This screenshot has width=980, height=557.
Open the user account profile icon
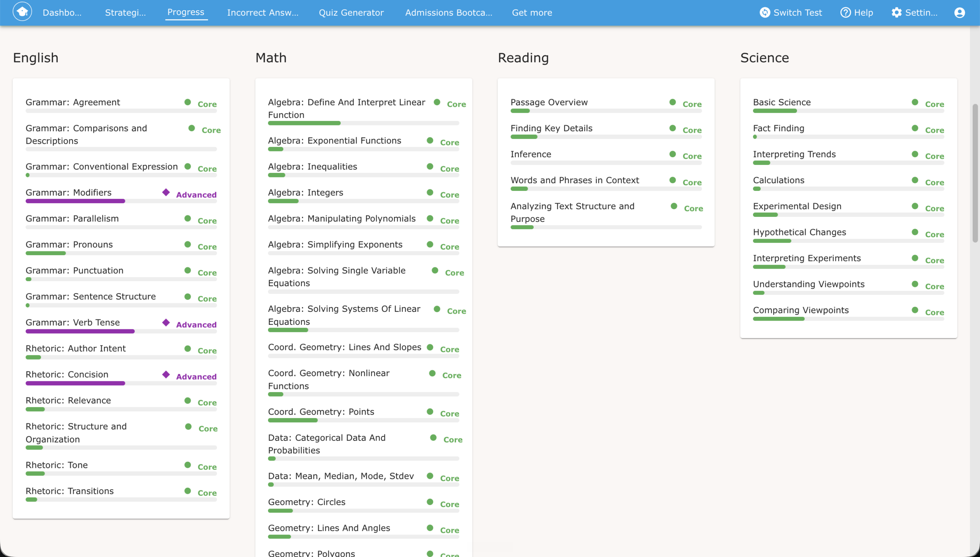pos(959,13)
